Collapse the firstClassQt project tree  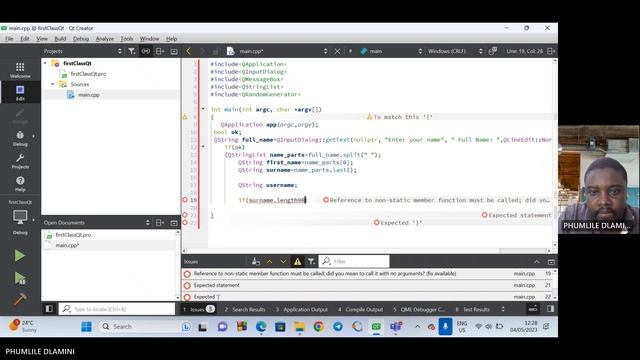[45, 63]
